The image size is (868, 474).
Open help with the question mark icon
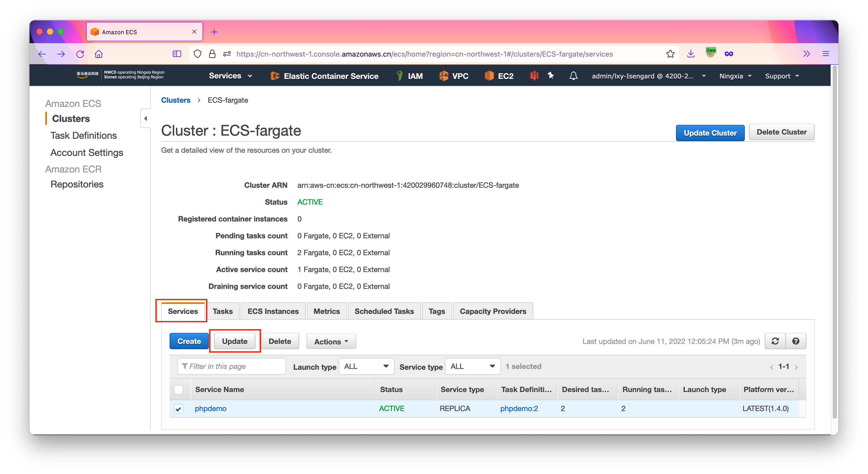coord(796,341)
